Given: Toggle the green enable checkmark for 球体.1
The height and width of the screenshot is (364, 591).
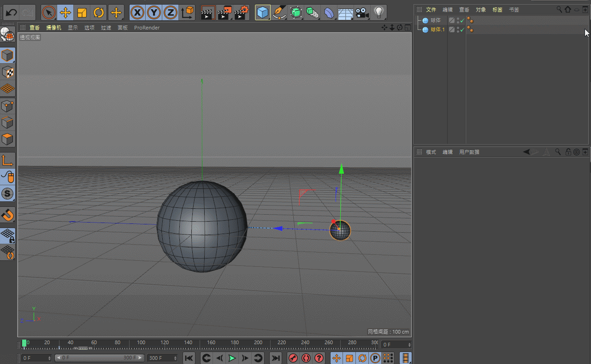Looking at the screenshot, I should (x=462, y=30).
